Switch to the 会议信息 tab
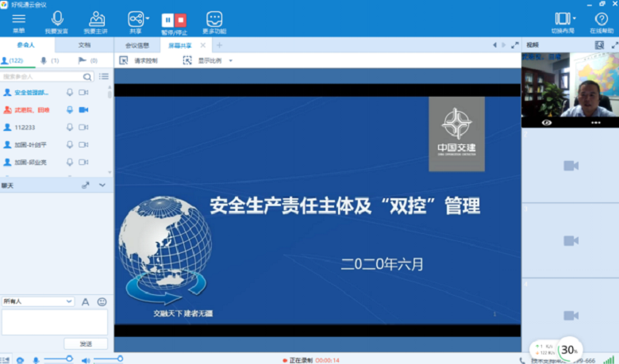The image size is (619, 364). [x=137, y=45]
